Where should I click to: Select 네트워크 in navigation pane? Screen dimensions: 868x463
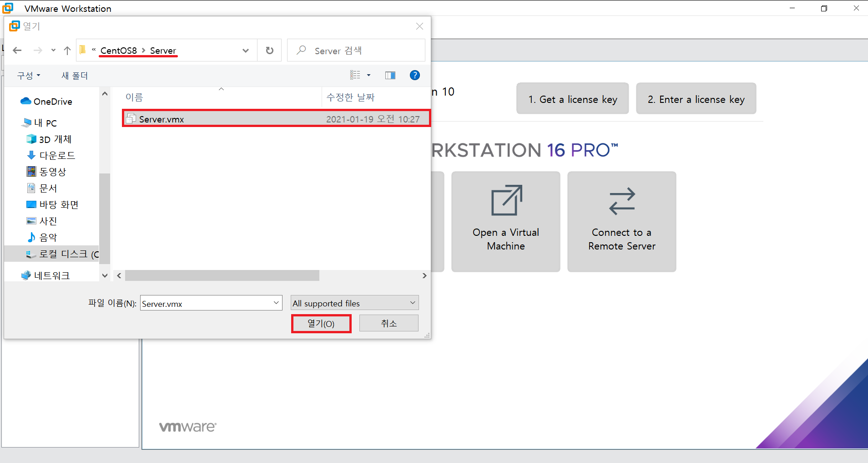(45, 275)
